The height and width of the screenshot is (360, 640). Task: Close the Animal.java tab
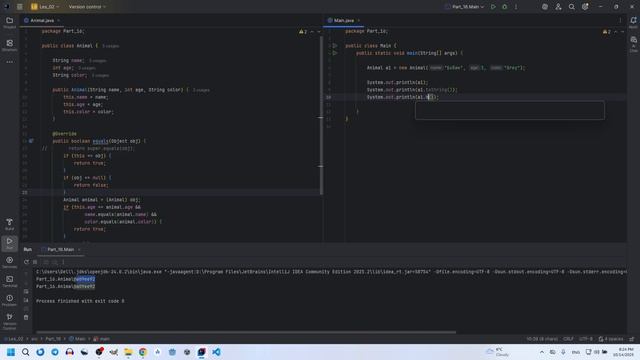coord(58,20)
